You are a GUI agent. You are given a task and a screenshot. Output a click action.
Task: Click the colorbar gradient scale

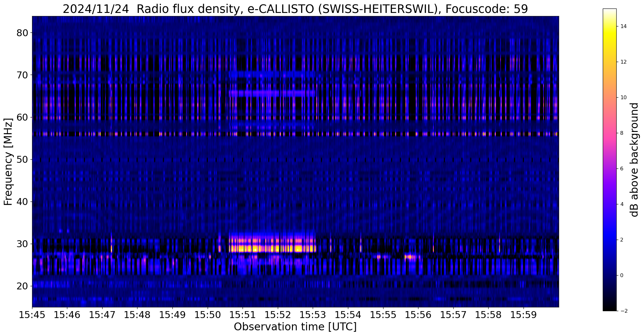[609, 160]
